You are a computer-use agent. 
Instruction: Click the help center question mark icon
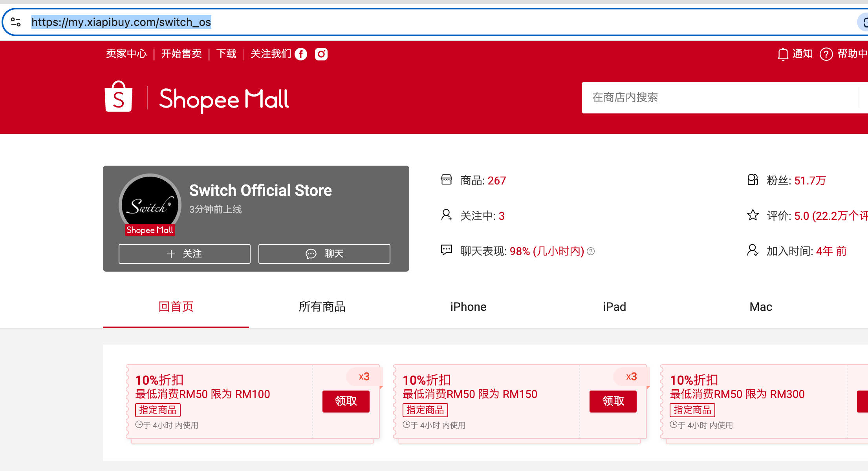click(x=826, y=54)
